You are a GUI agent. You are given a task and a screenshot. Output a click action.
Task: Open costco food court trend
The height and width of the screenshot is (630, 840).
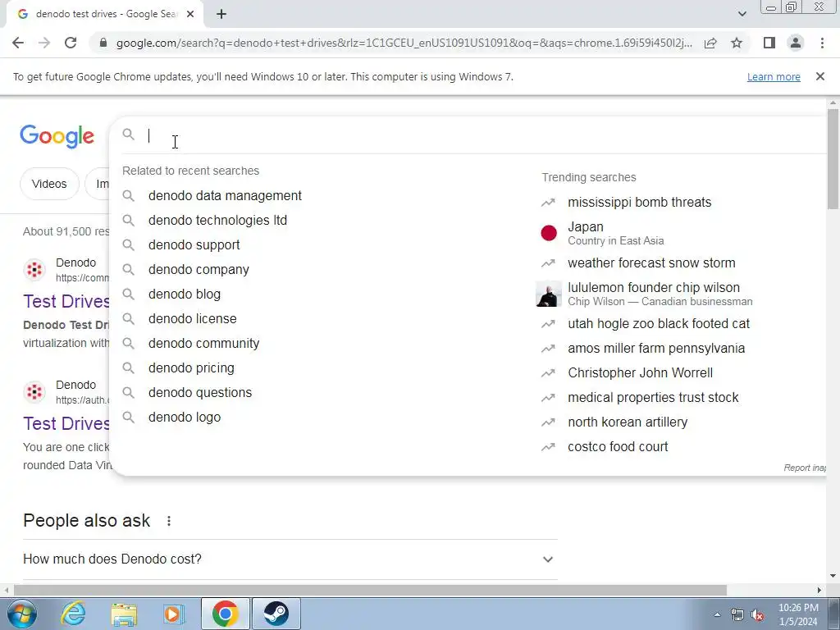point(618,447)
